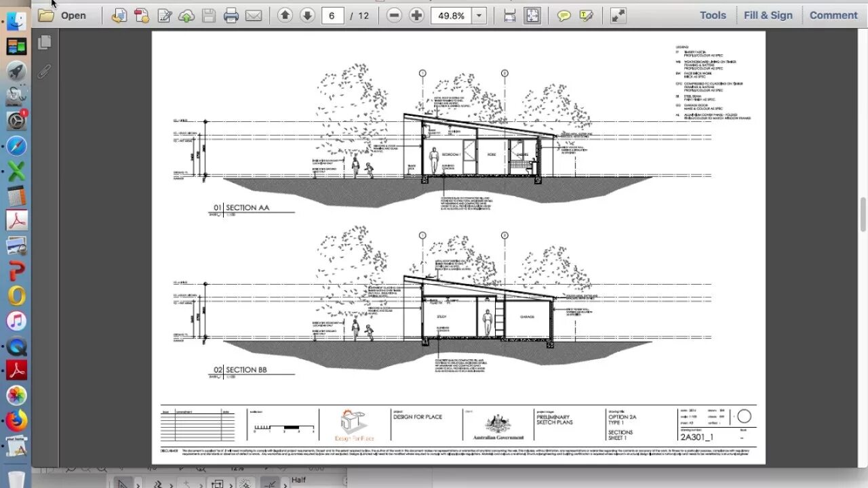Click the vertical scrollbar thumb
This screenshot has height=488, width=868.
[863, 215]
